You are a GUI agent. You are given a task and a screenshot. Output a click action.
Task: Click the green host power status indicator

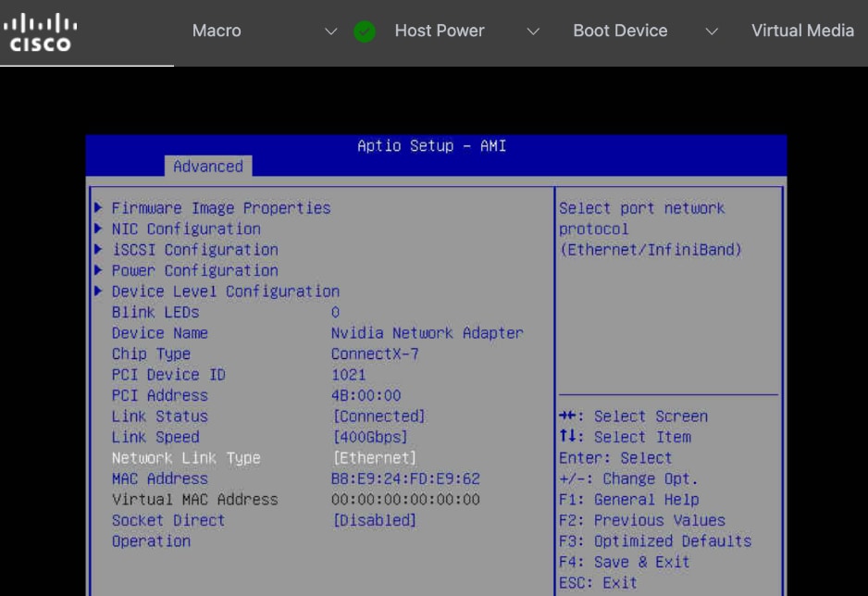coord(365,31)
